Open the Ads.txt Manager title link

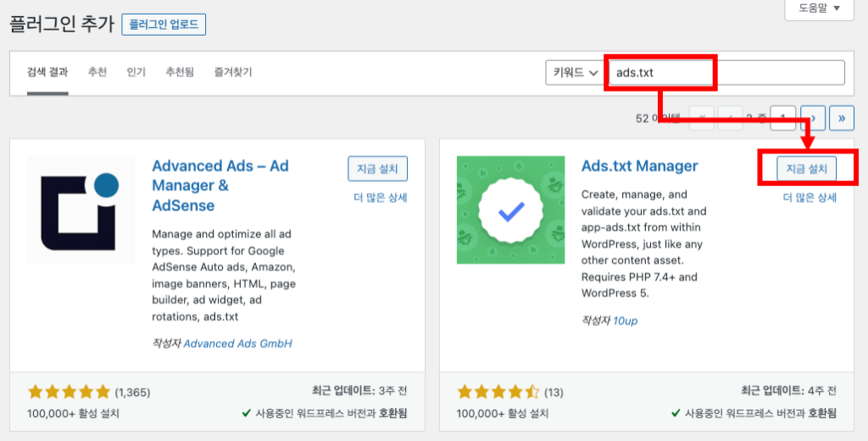point(639,165)
